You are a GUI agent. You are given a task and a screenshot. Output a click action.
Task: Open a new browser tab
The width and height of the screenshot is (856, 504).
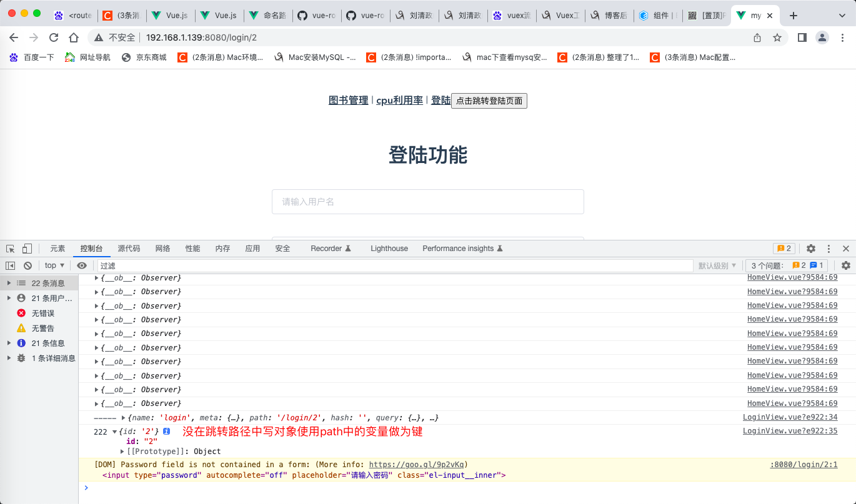click(794, 16)
